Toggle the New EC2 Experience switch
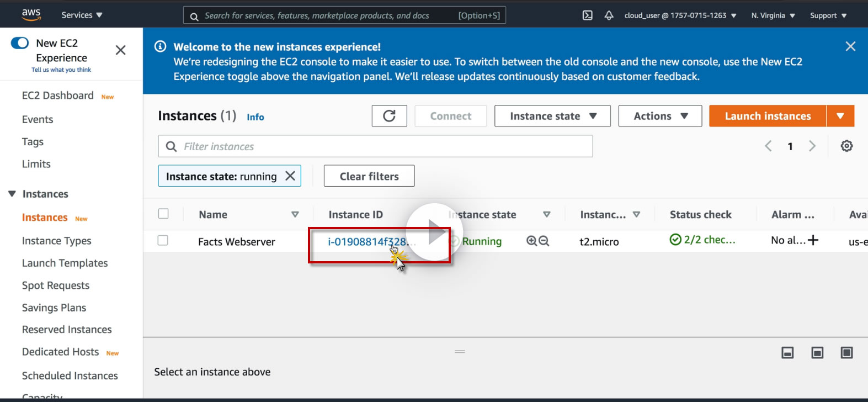The image size is (868, 402). (20, 43)
